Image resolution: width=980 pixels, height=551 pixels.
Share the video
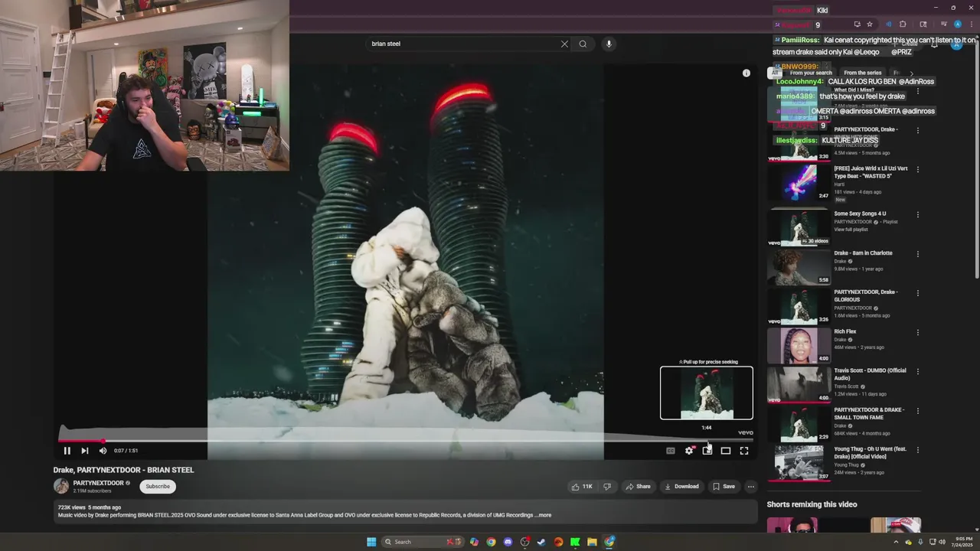[x=638, y=487]
